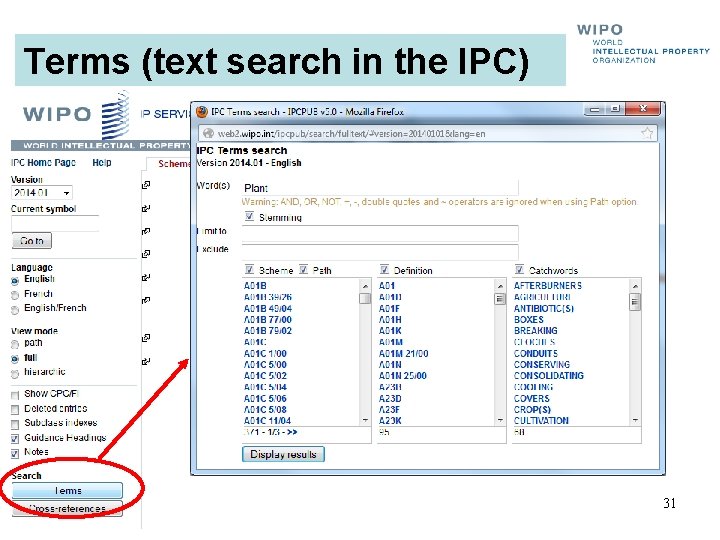Open definition entry A23K

pyautogui.click(x=390, y=420)
